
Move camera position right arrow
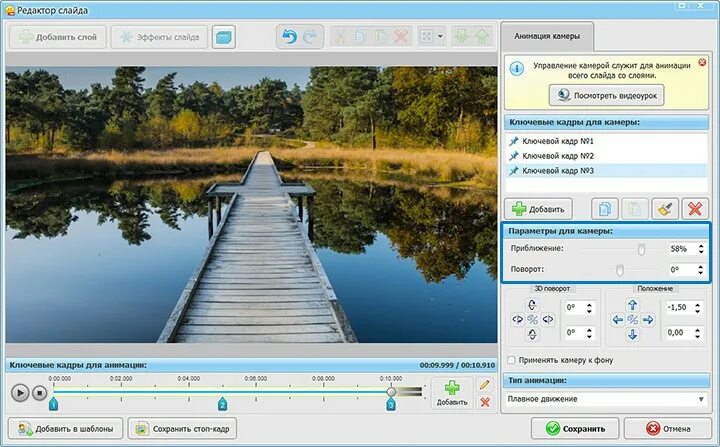[648, 320]
